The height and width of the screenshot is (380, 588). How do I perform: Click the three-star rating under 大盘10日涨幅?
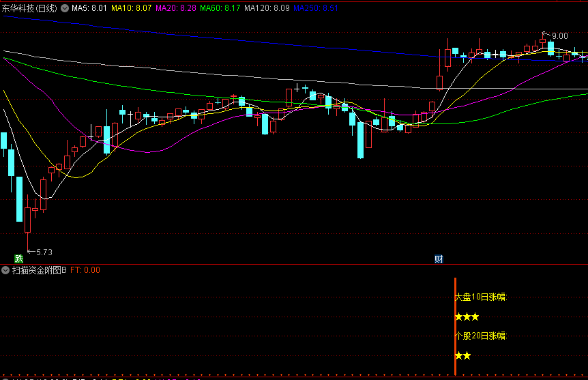(467, 317)
